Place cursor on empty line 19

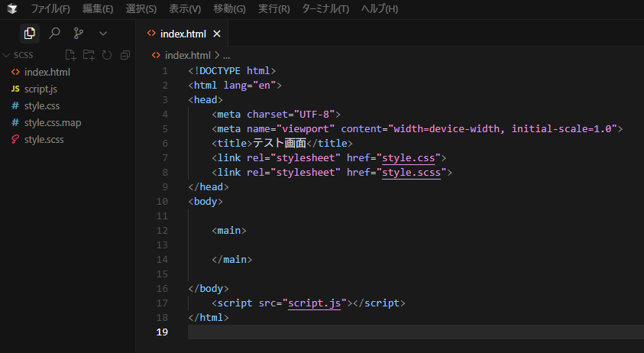tap(416, 332)
